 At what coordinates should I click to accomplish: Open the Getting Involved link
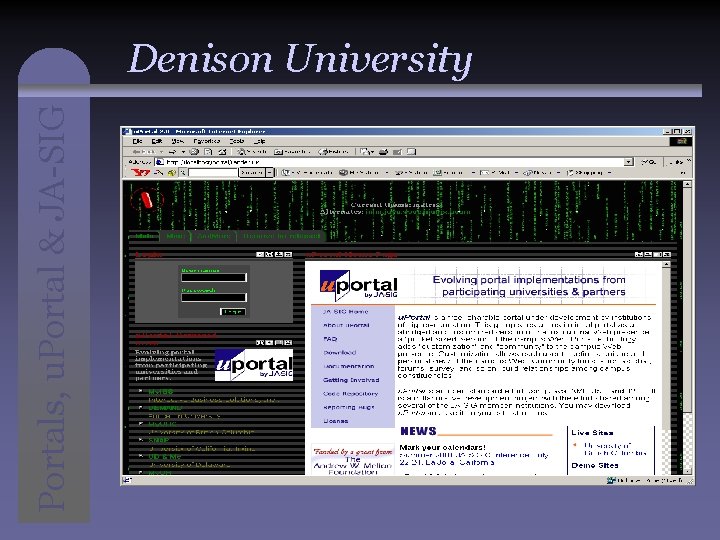[351, 380]
